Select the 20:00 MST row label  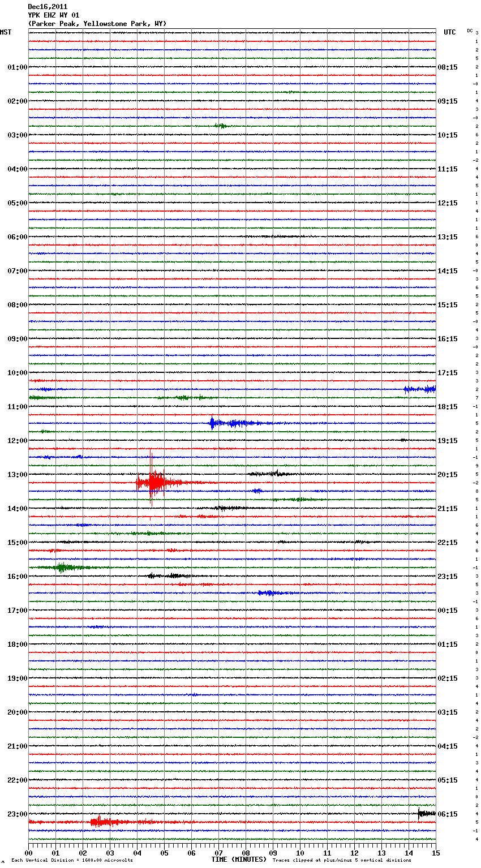coord(18,712)
